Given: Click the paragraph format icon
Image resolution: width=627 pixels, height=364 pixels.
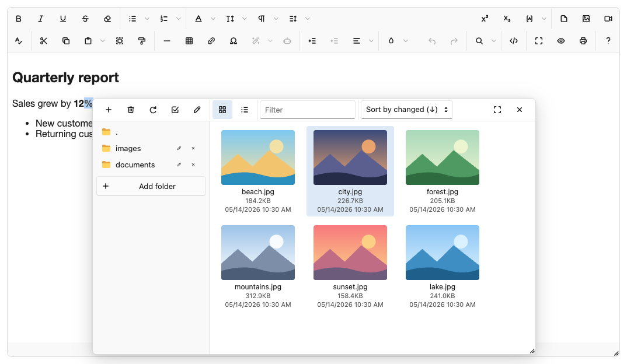Looking at the screenshot, I should click(262, 19).
